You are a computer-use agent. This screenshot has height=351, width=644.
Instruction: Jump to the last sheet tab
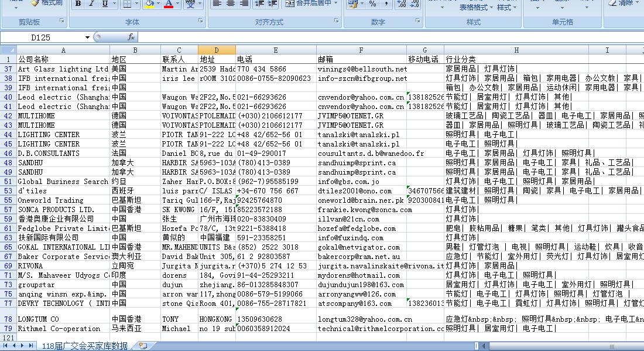click(x=31, y=346)
